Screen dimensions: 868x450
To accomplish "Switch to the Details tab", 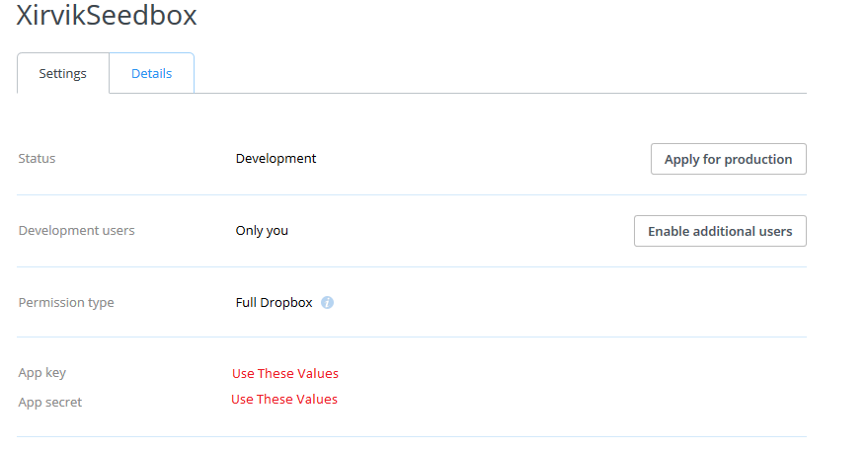I will click(151, 74).
